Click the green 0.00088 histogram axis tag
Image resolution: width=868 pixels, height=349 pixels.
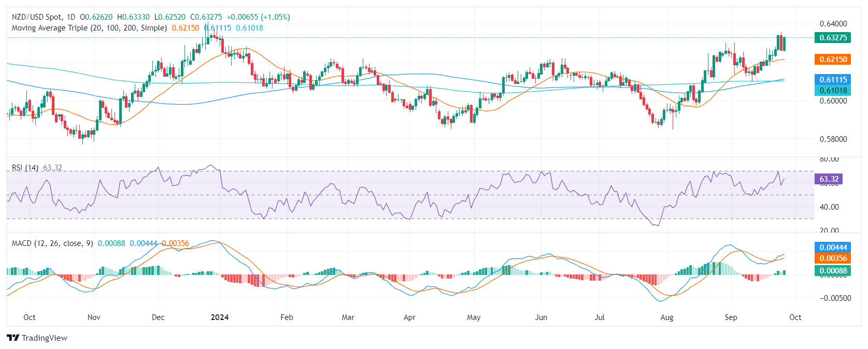tap(832, 271)
